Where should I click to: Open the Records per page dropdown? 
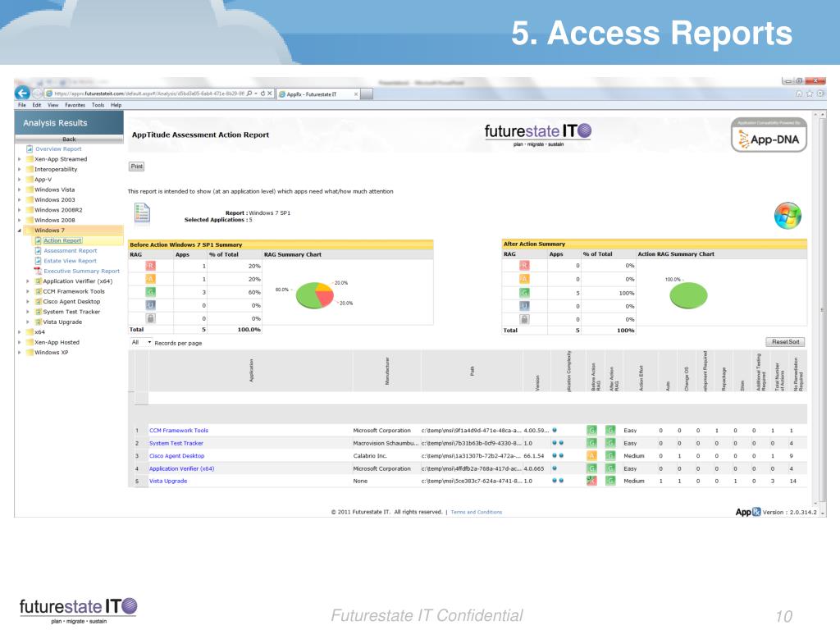click(141, 342)
